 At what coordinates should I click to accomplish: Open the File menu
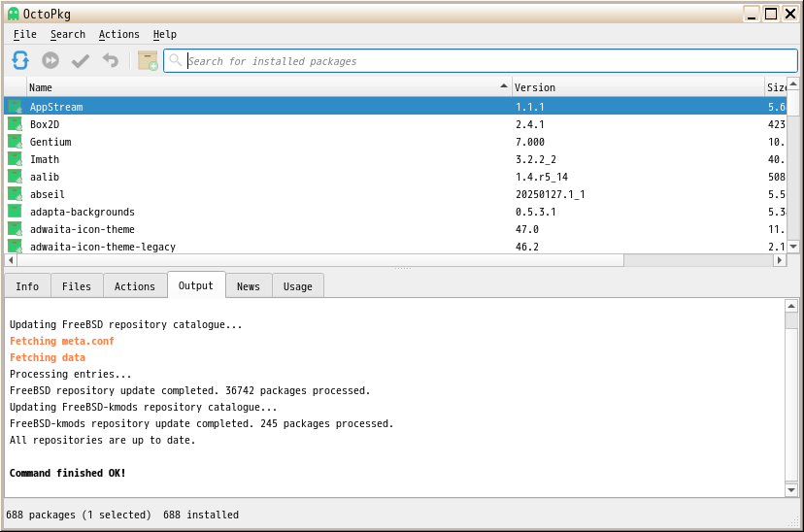pyautogui.click(x=24, y=34)
